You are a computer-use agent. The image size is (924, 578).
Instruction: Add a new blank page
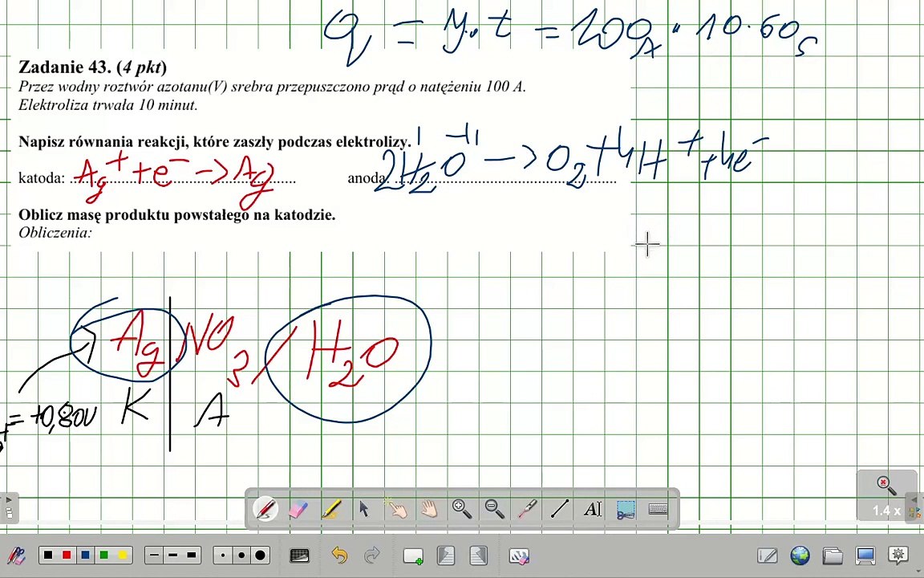[413, 556]
